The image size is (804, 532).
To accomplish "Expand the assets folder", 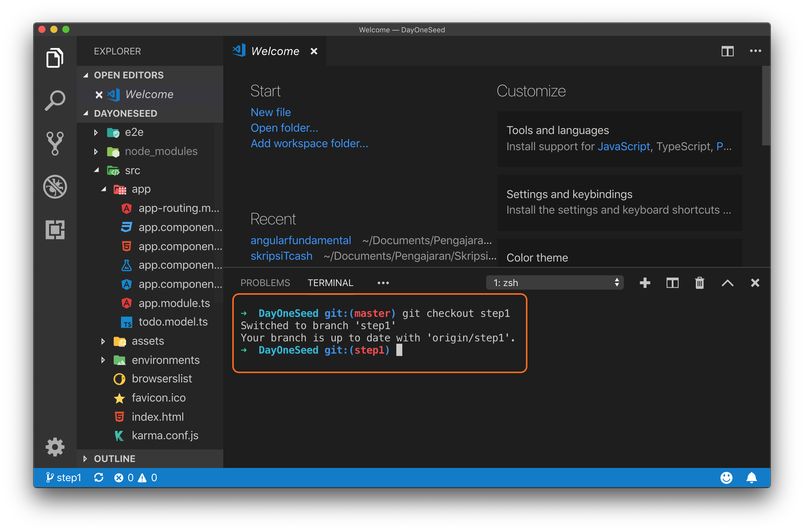I will tap(103, 341).
